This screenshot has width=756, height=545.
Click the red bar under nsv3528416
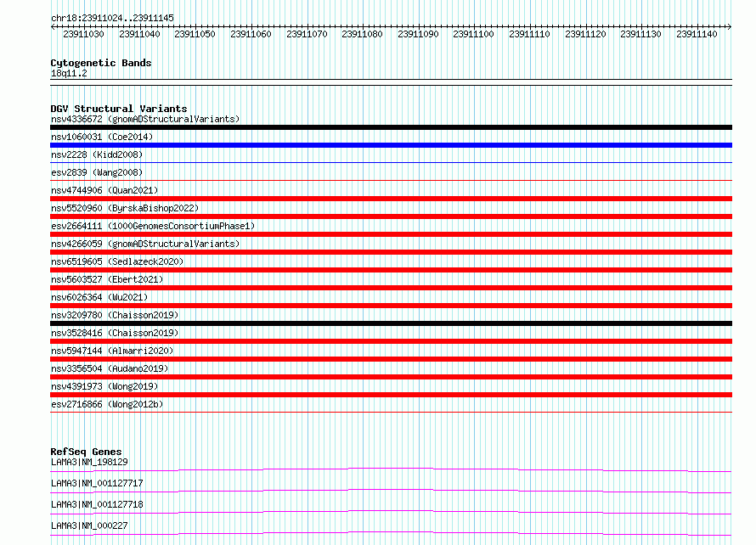pos(391,341)
